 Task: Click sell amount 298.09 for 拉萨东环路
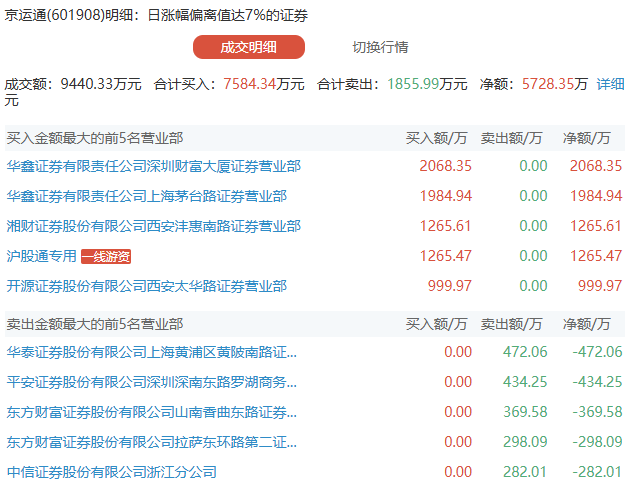point(525,442)
